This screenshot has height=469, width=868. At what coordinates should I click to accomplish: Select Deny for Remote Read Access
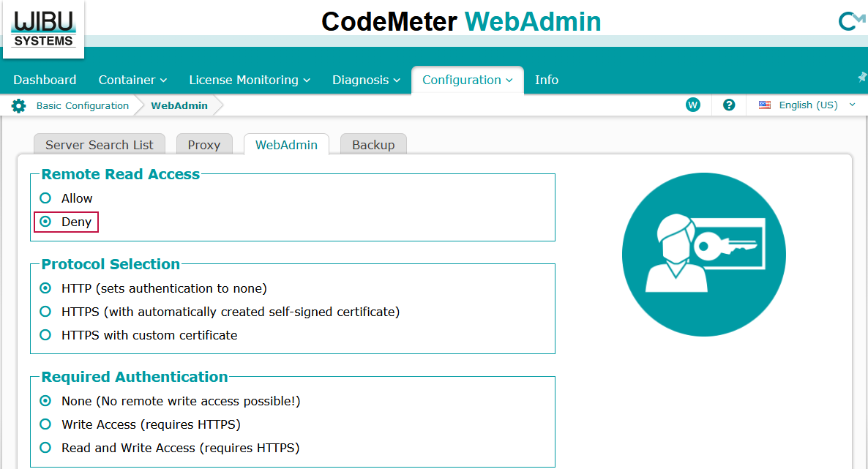pos(45,222)
